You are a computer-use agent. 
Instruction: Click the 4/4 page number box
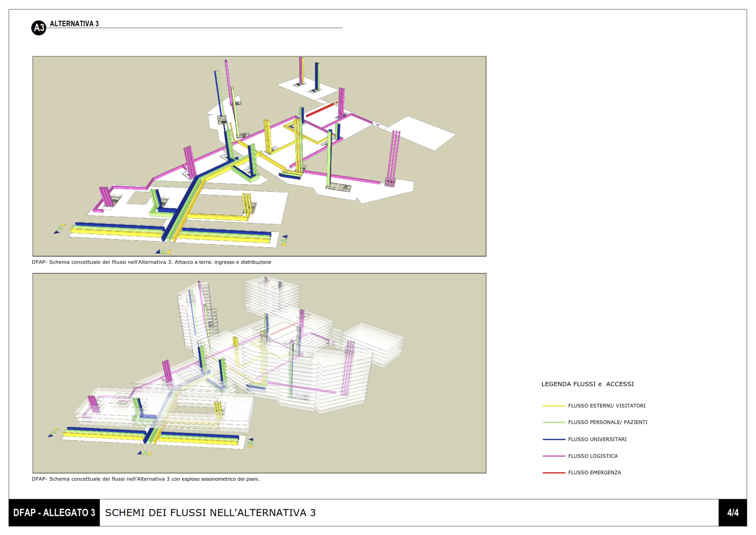pyautogui.click(x=733, y=513)
